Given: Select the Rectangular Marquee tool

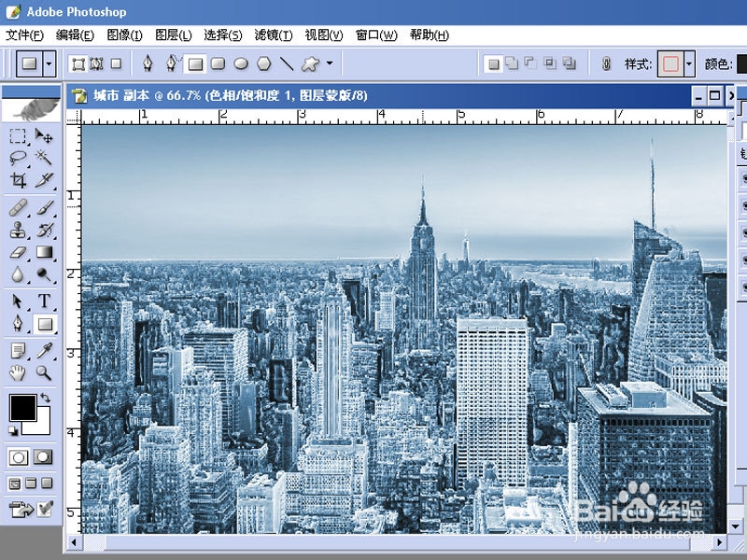Looking at the screenshot, I should click(18, 136).
